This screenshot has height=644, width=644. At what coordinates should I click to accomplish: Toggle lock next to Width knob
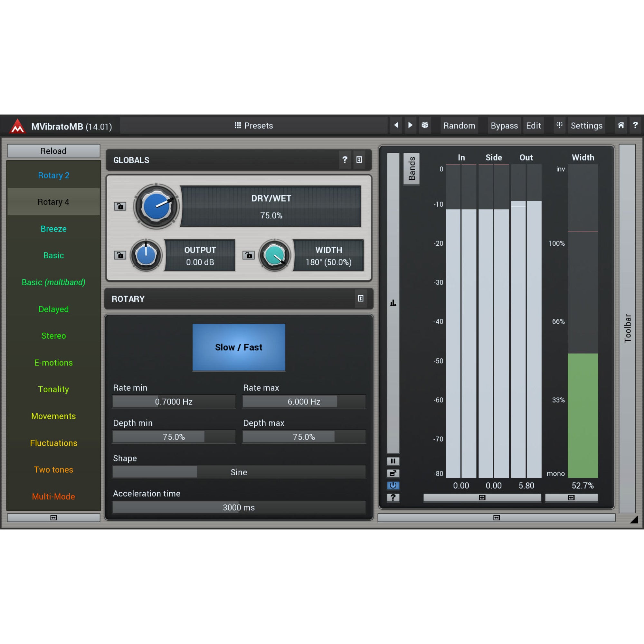[248, 255]
